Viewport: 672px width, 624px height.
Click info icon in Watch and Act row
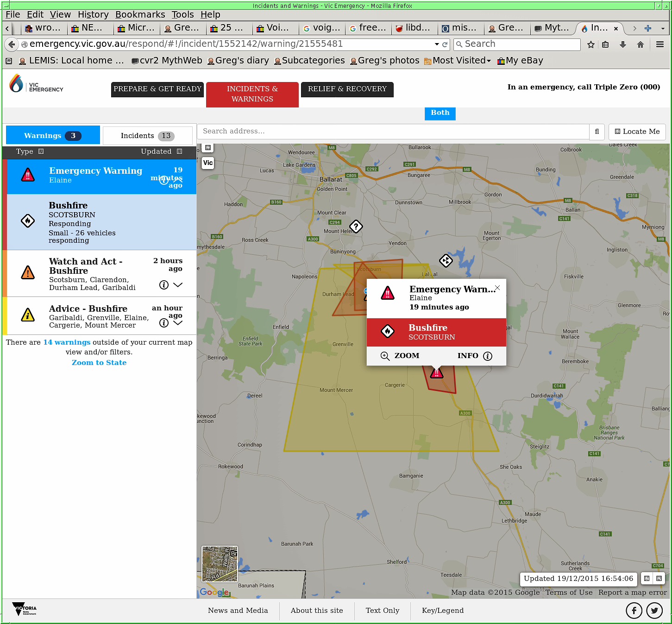tap(163, 285)
